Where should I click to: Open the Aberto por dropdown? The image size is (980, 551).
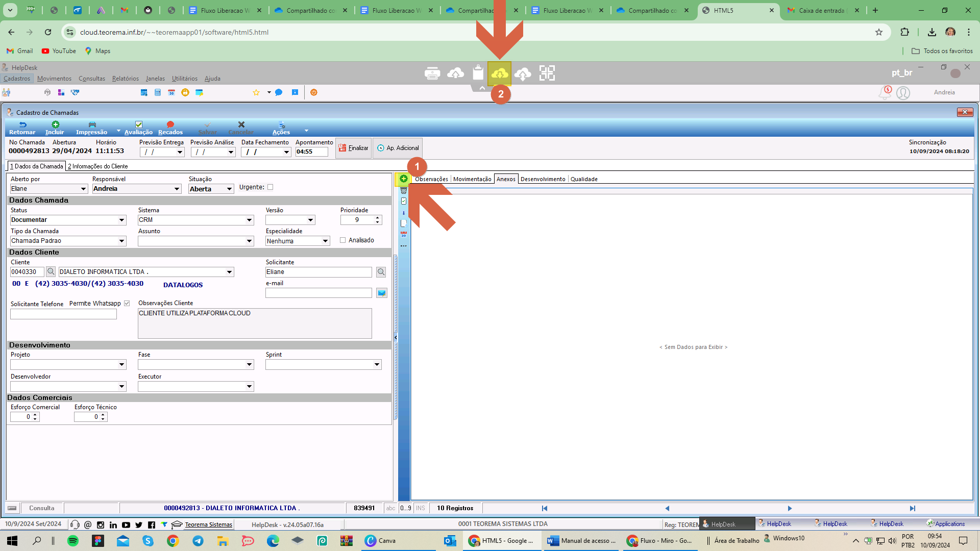[84, 189]
